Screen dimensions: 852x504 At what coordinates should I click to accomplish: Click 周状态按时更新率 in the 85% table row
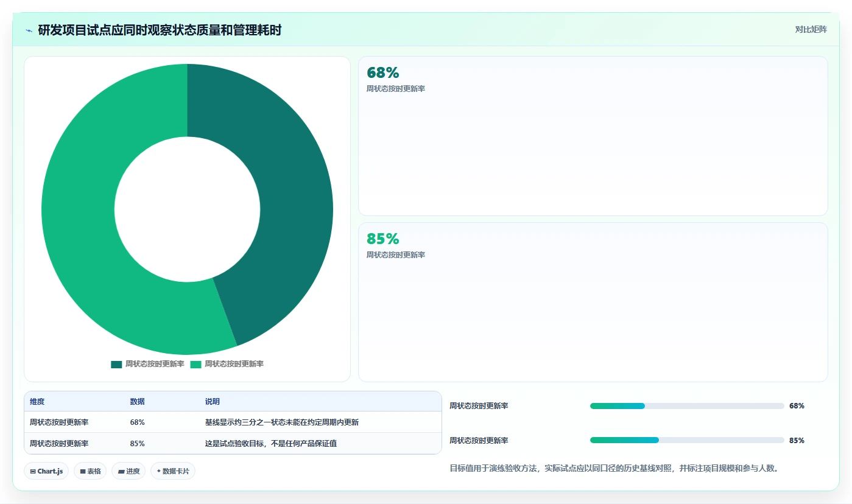click(x=59, y=444)
